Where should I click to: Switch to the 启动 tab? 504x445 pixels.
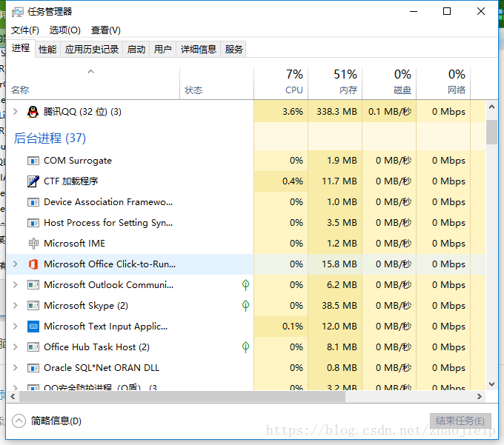tap(136, 50)
